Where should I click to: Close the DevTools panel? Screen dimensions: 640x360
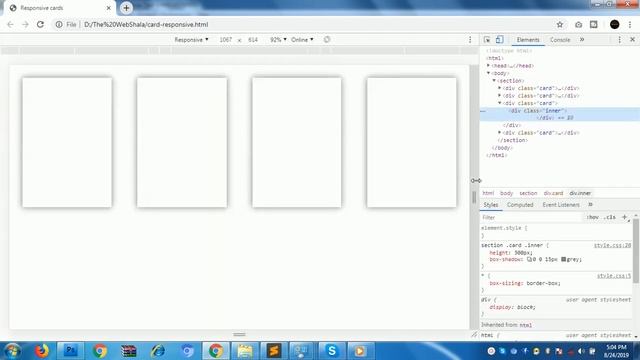pos(632,40)
